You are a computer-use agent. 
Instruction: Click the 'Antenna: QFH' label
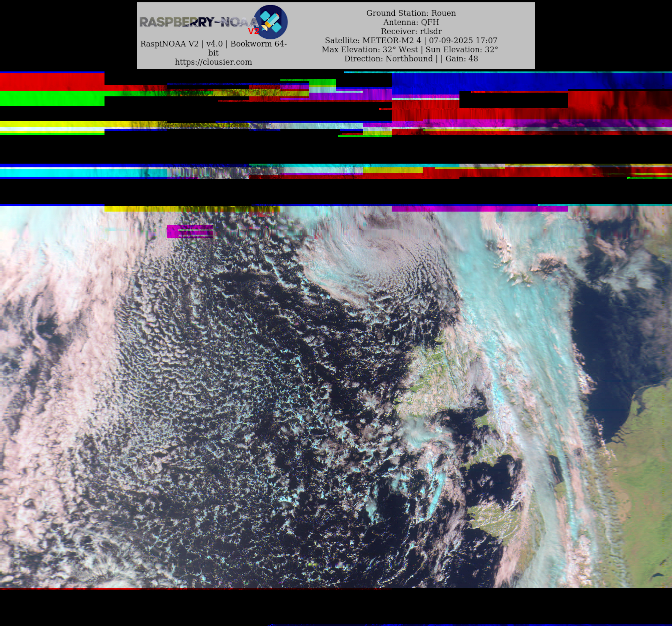[411, 22]
